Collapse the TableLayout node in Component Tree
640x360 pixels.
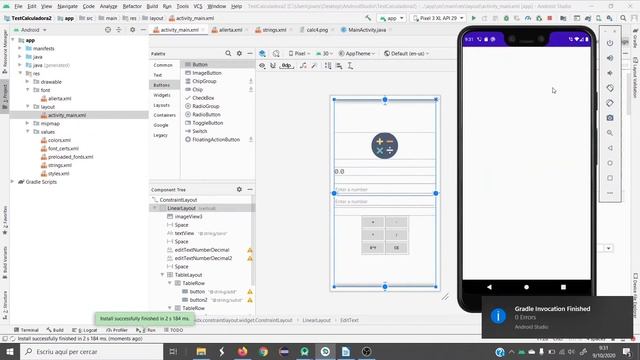[x=162, y=275]
